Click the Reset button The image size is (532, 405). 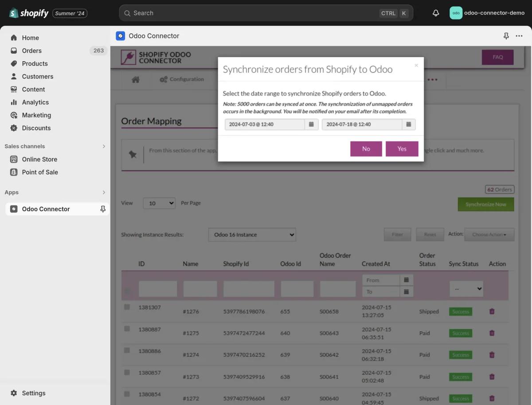pyautogui.click(x=430, y=235)
